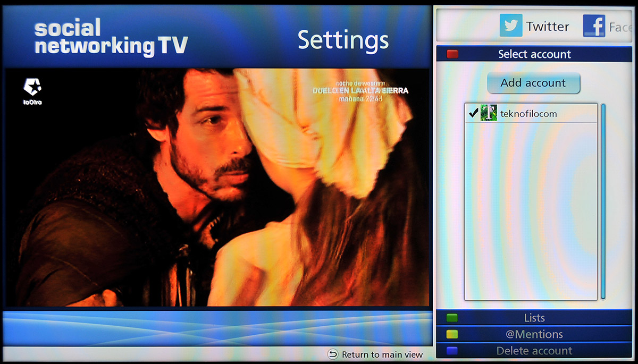Switch to the Facebook tab label

coord(620,27)
